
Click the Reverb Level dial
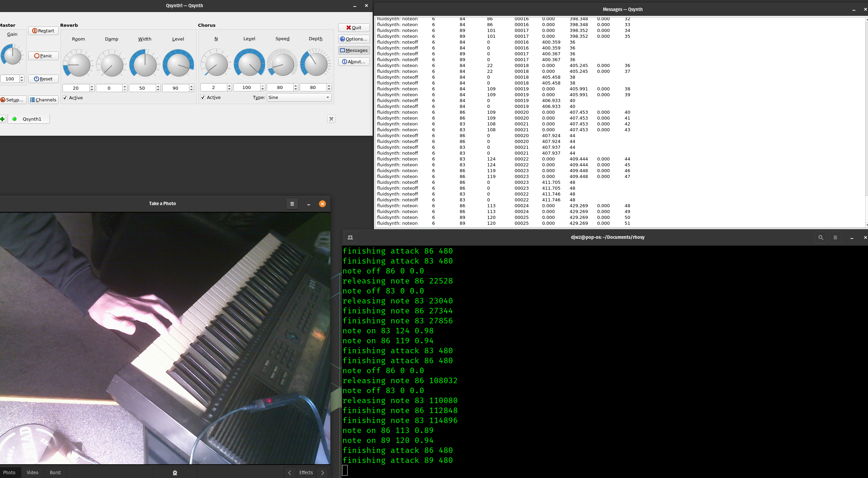178,64
